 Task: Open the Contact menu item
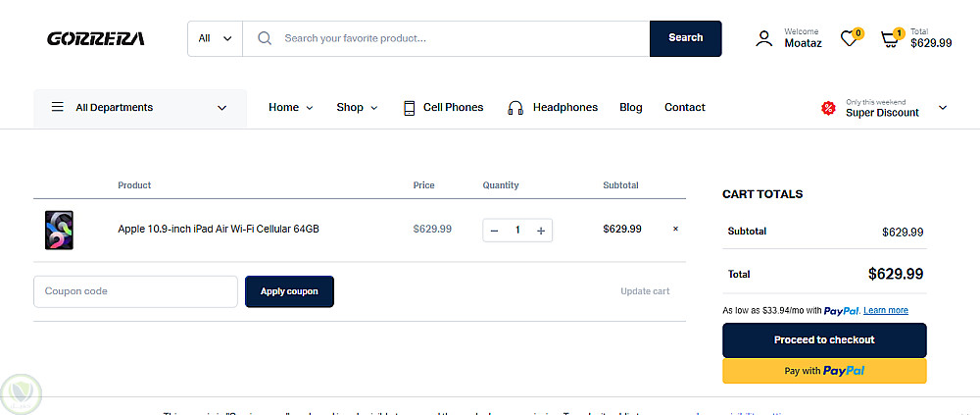[685, 107]
